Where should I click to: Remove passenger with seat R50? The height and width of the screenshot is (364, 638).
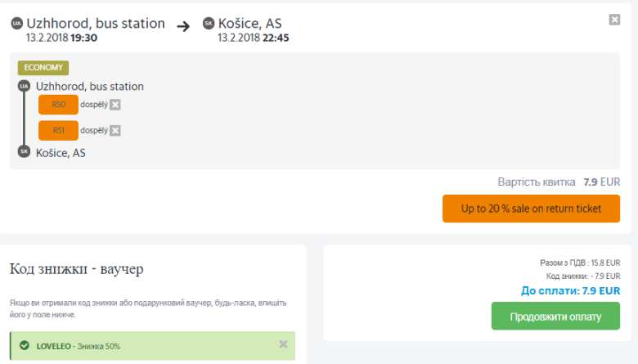pos(115,105)
